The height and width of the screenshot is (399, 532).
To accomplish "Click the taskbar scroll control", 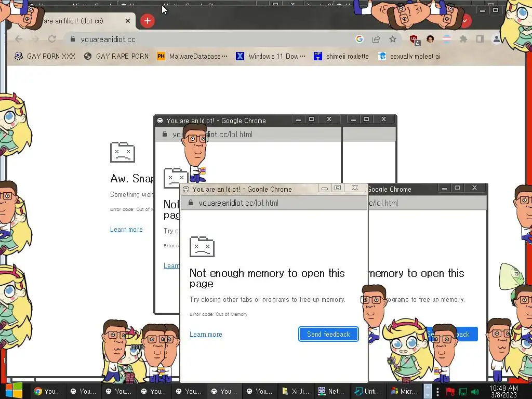I will [428, 391].
